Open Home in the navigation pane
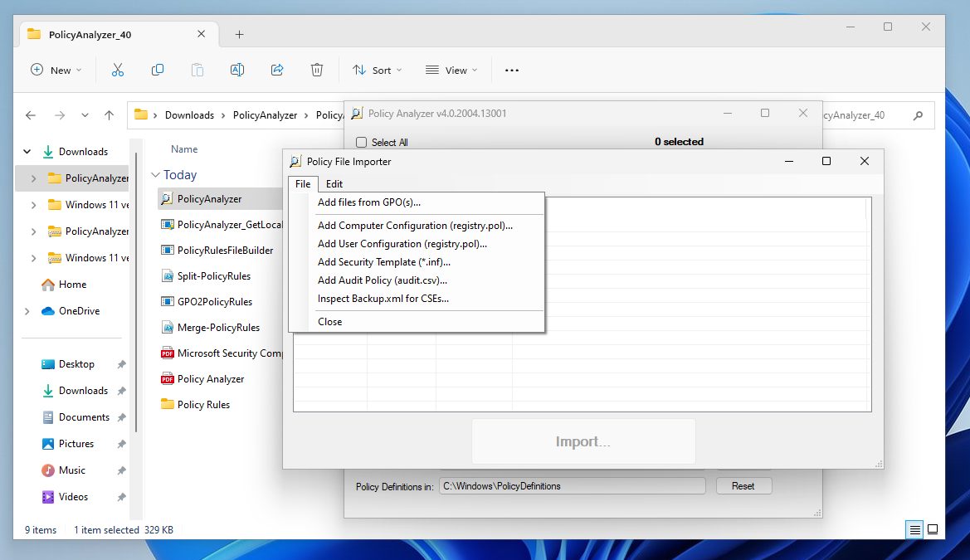970x560 pixels. (64, 285)
